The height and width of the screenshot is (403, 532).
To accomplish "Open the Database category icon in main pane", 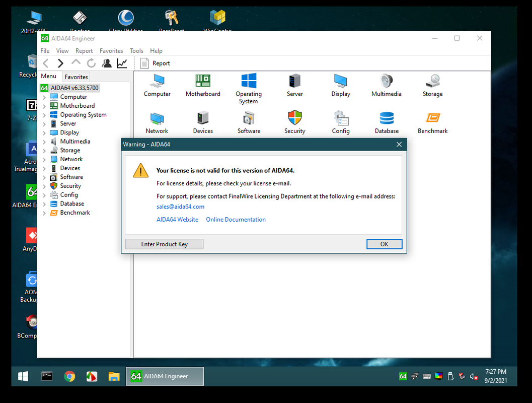I will [x=387, y=122].
